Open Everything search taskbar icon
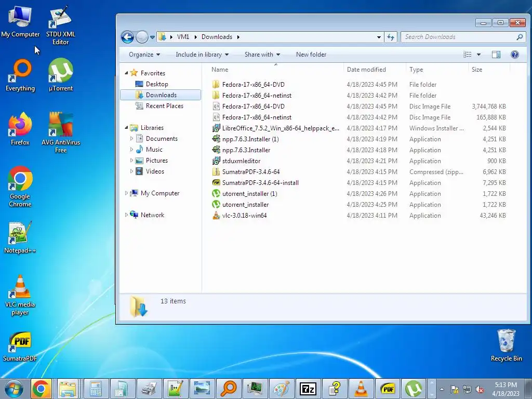Image resolution: width=532 pixels, height=399 pixels. tap(229, 389)
